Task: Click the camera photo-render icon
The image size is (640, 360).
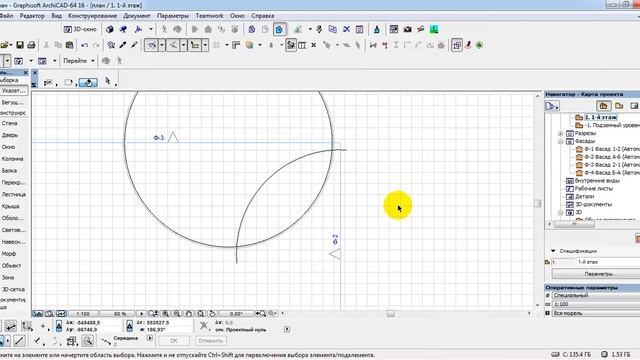Action: tap(407, 29)
